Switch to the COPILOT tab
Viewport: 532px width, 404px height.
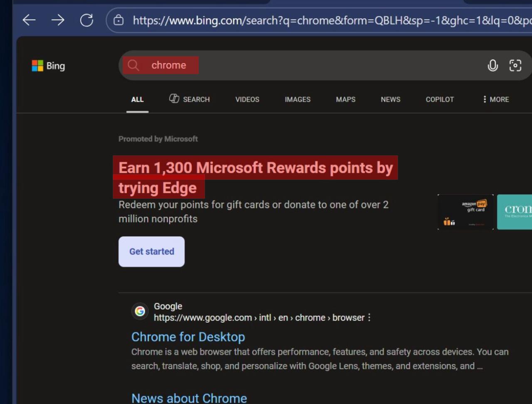pyautogui.click(x=439, y=99)
